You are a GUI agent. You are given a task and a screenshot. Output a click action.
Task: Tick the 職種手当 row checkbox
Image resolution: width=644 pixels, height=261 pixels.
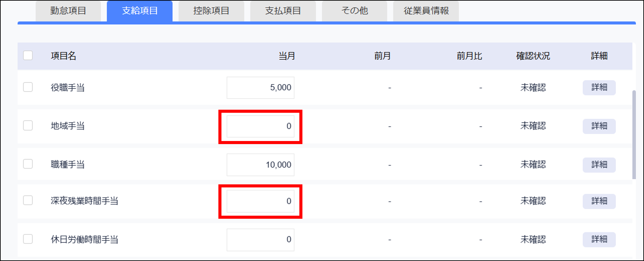[x=28, y=164]
